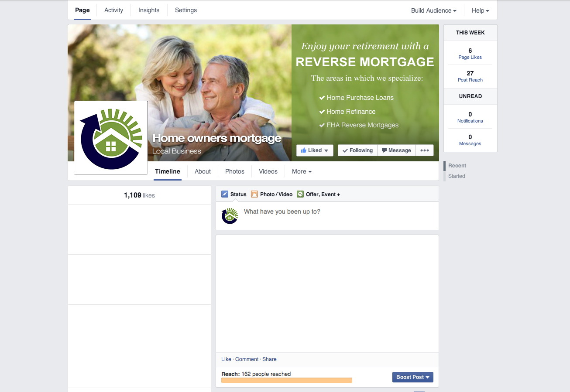The image size is (570, 392).
Task: Click the small page avatar beside status prompt
Action: (230, 215)
